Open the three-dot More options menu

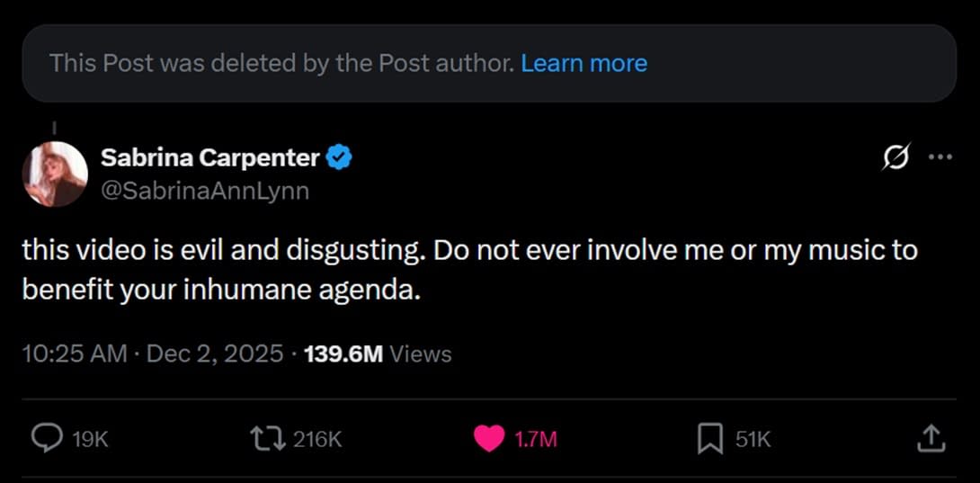[x=940, y=157]
